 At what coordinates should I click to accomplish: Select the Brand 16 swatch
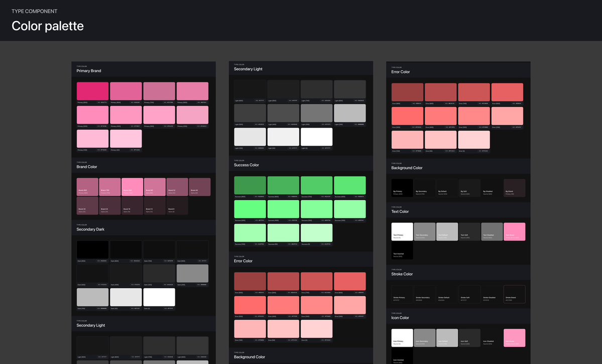pyautogui.click(x=133, y=205)
